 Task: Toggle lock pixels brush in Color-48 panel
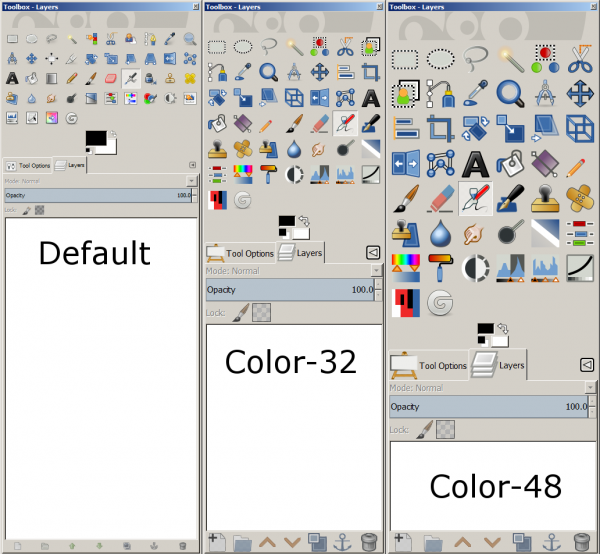424,429
